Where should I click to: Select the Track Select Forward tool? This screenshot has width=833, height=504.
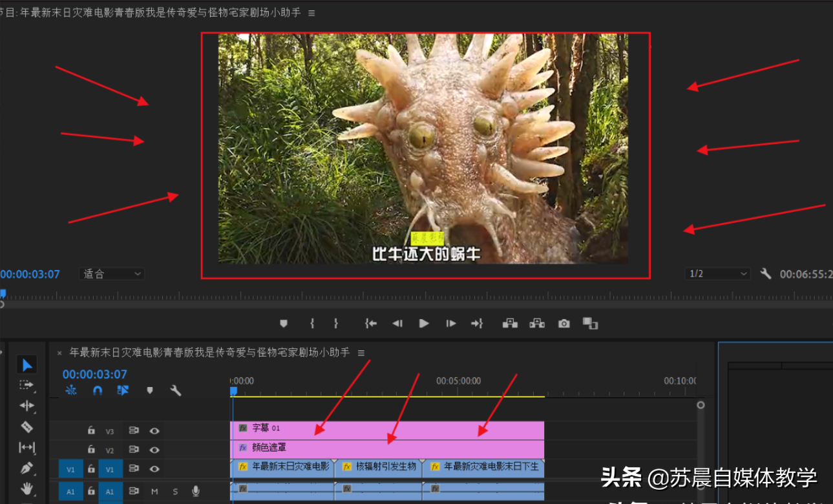click(26, 385)
